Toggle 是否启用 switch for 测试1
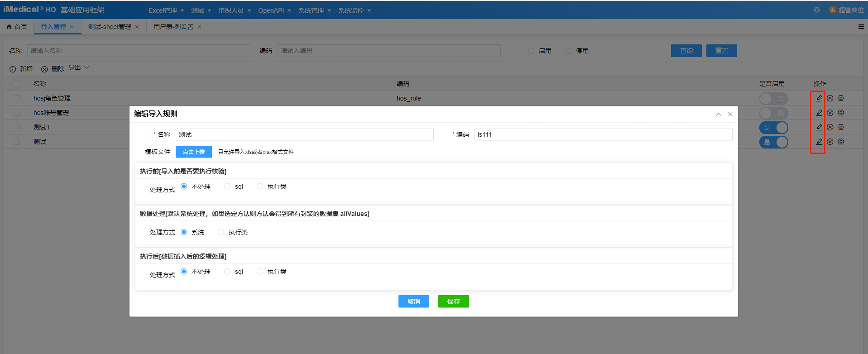 773,128
